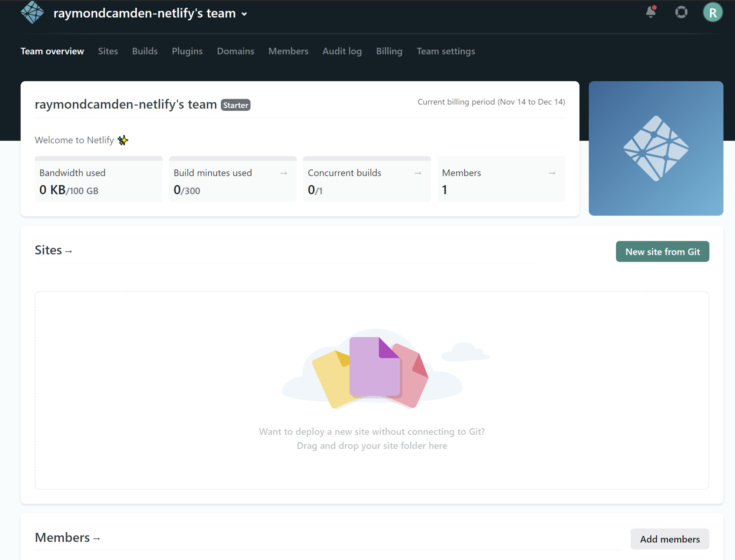Go to the Plugins tab
735x560 pixels.
(187, 51)
